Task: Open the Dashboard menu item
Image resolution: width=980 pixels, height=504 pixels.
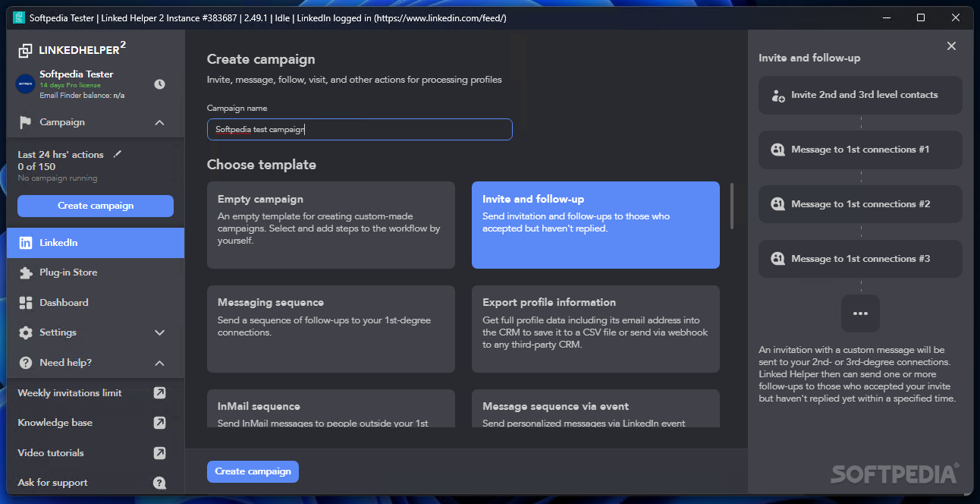Action: coord(96,303)
